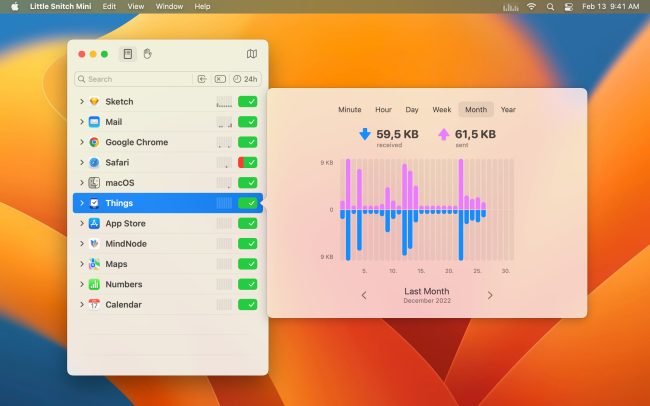The height and width of the screenshot is (406, 650).
Task: Switch to the Hour tab
Action: pyautogui.click(x=383, y=110)
